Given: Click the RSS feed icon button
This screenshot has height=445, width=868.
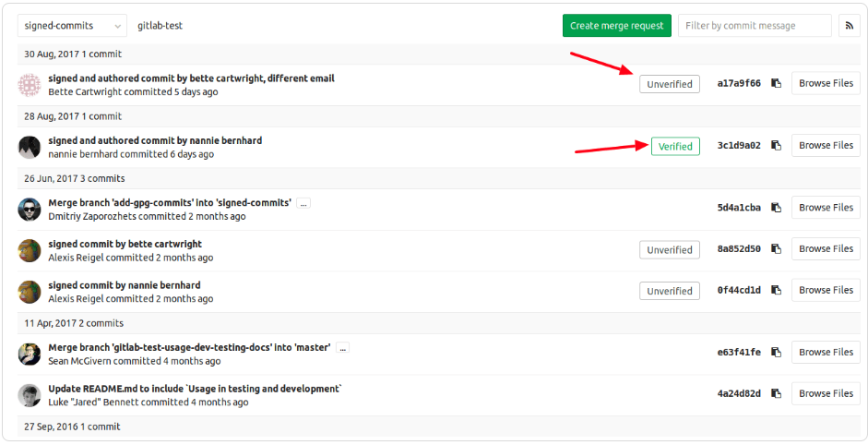Looking at the screenshot, I should pos(849,26).
